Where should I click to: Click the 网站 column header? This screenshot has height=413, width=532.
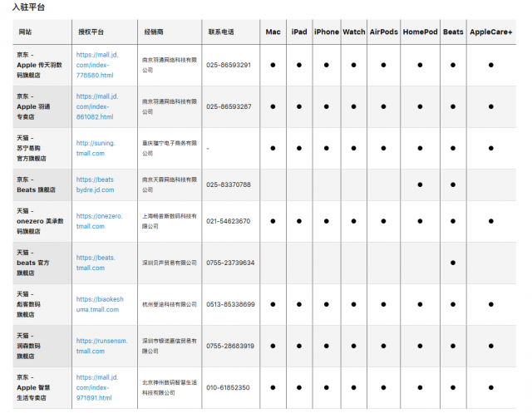coord(25,32)
